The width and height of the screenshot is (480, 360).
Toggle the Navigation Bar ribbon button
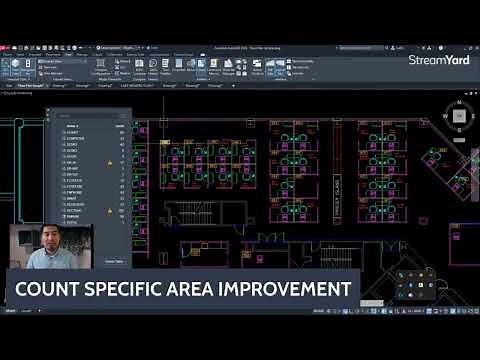coord(28,67)
